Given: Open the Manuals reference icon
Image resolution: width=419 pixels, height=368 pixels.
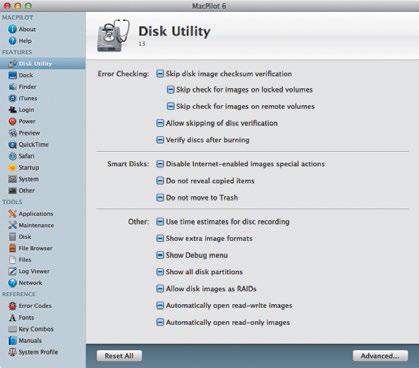Looking at the screenshot, I should pos(12,341).
